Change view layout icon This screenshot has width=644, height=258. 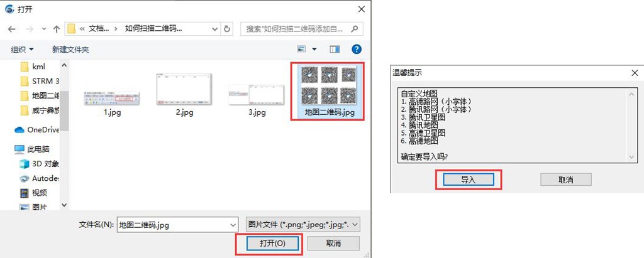click(x=302, y=49)
